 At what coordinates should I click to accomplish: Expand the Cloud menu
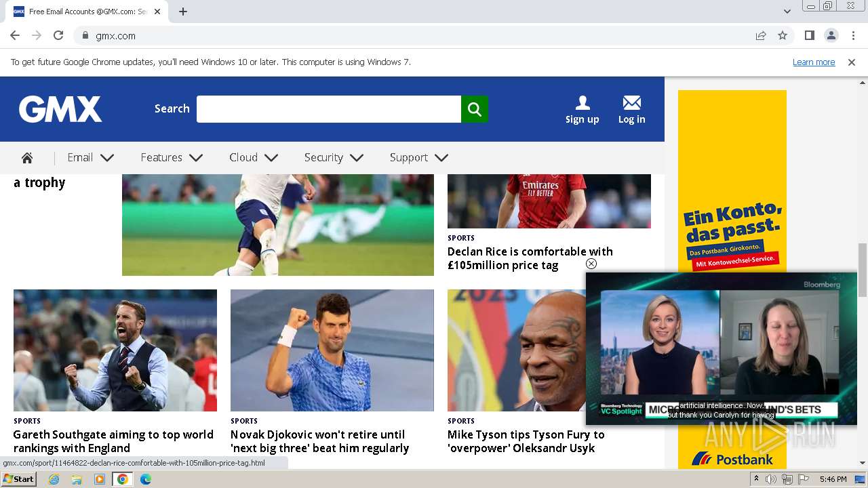254,158
